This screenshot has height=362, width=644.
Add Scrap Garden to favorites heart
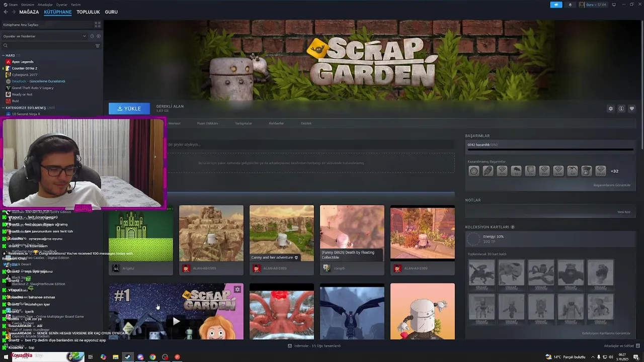(x=632, y=109)
